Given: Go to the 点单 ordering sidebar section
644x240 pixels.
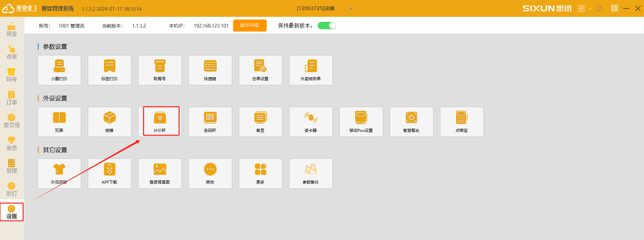Looking at the screenshot, I should 12,52.
